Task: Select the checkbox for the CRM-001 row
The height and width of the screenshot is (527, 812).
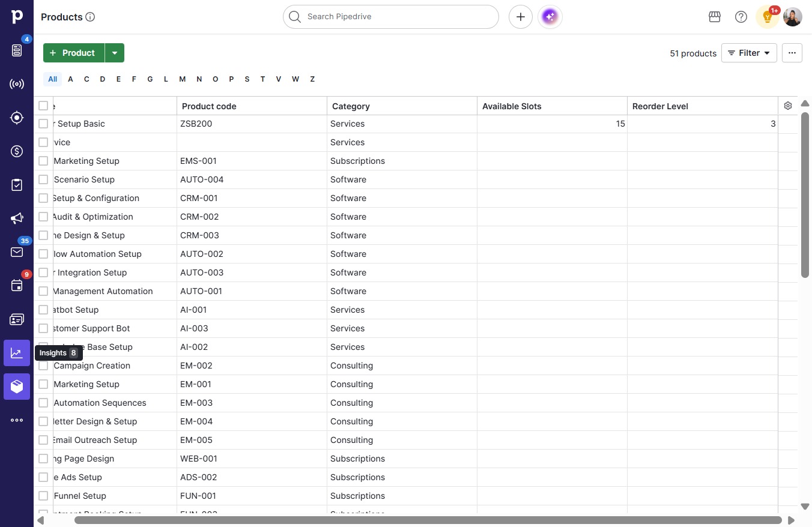Action: pos(43,198)
